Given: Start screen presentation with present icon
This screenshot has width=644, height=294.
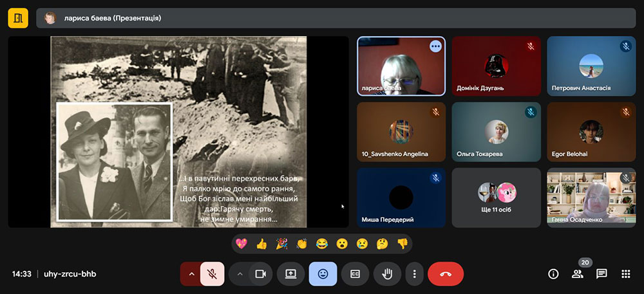Looking at the screenshot, I should click(290, 273).
